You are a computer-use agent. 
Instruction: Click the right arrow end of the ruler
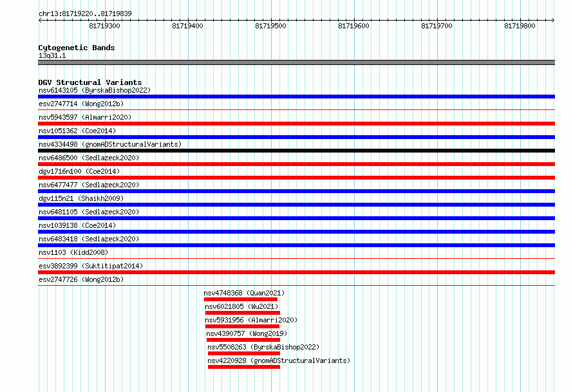click(553, 20)
